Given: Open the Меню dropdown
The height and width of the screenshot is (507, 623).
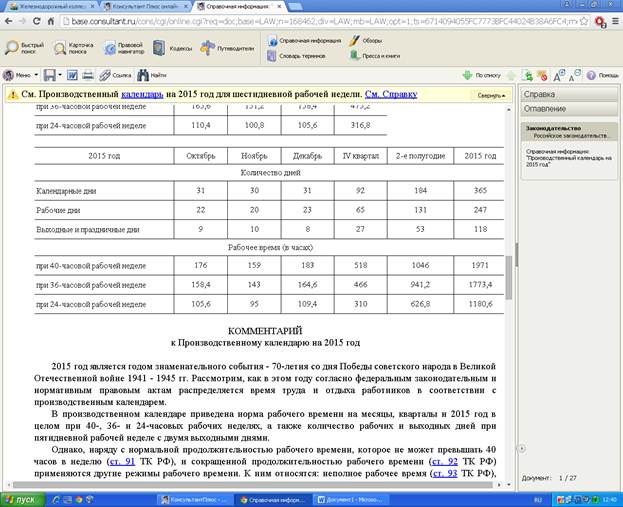Looking at the screenshot, I should 20,75.
